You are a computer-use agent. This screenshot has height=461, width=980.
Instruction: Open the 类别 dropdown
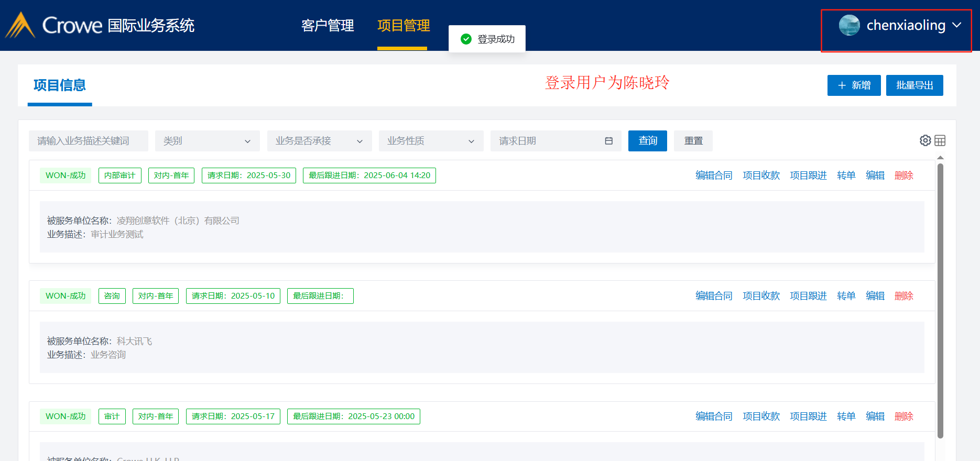tap(207, 141)
